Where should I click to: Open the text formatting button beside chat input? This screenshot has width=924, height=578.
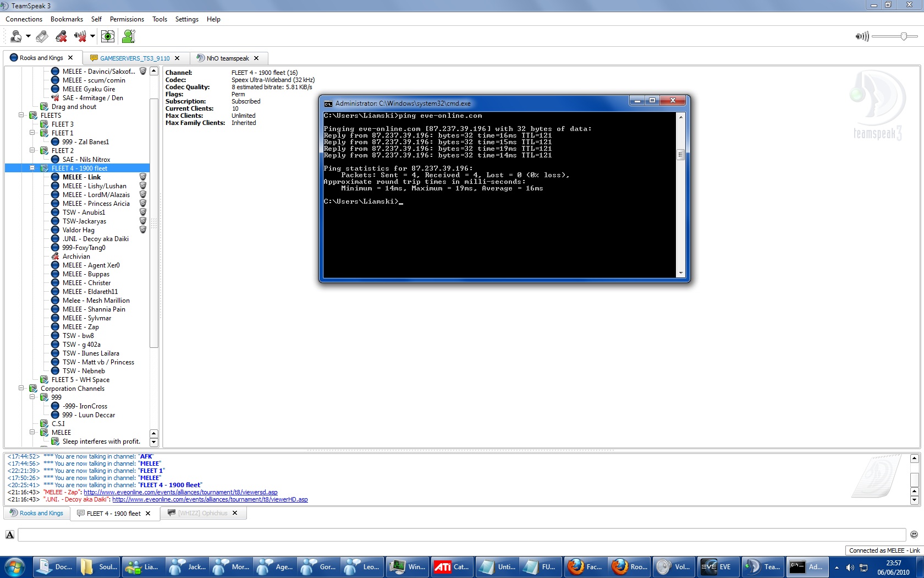coord(10,535)
